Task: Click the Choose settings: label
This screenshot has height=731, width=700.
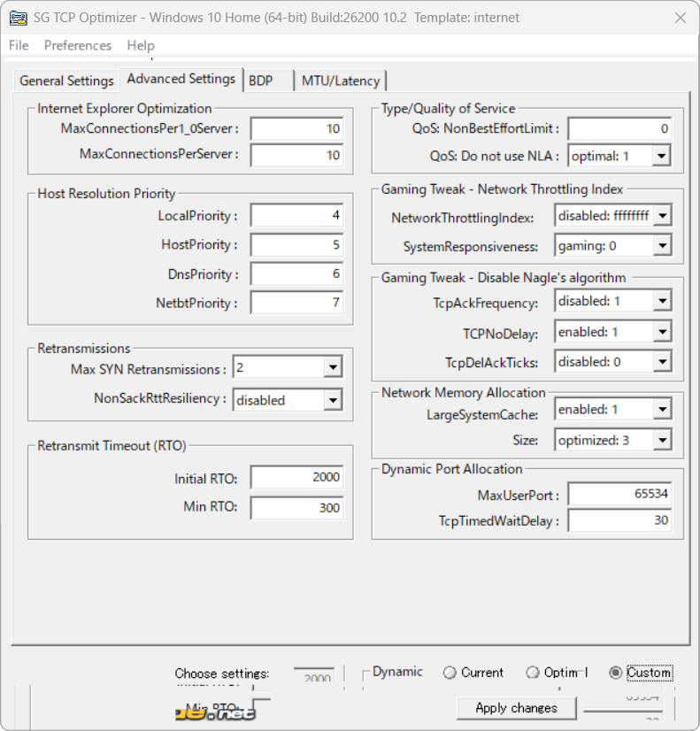Action: point(222,673)
